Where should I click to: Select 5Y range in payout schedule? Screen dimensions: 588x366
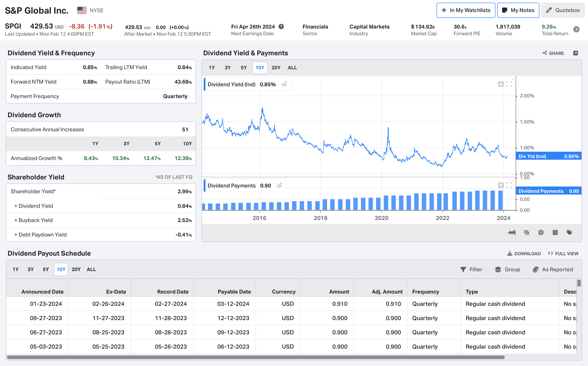[46, 269]
